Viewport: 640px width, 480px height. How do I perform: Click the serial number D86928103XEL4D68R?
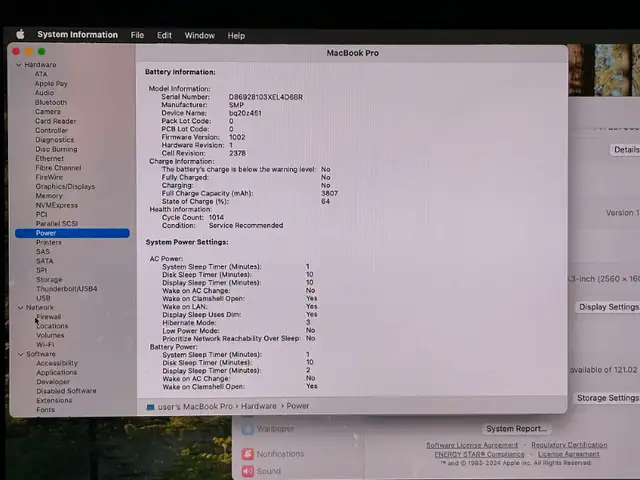266,97
